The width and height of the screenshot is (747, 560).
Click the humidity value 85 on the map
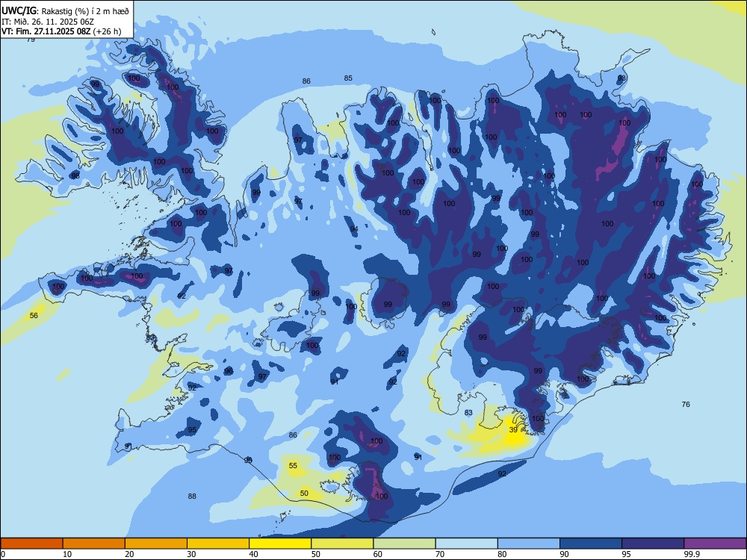tap(348, 78)
